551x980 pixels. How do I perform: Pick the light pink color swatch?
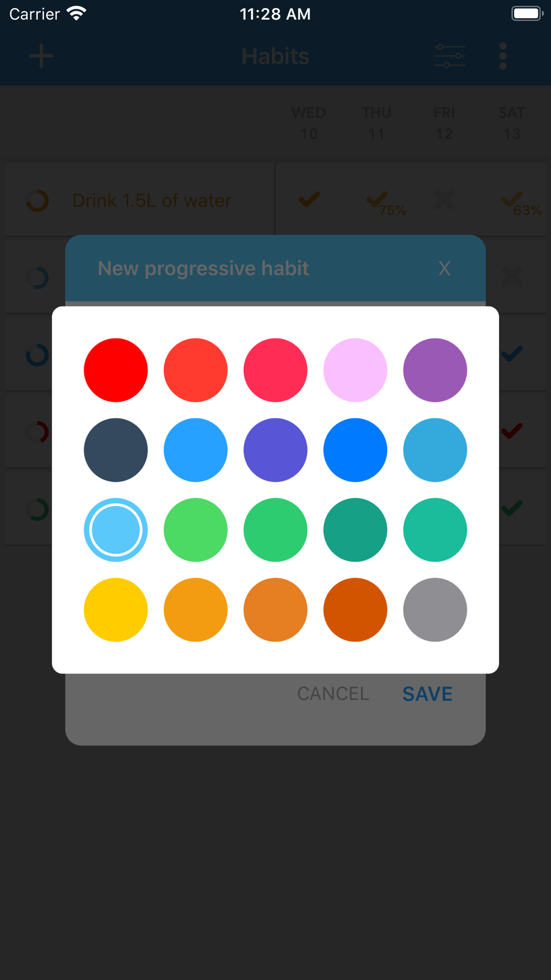(355, 370)
